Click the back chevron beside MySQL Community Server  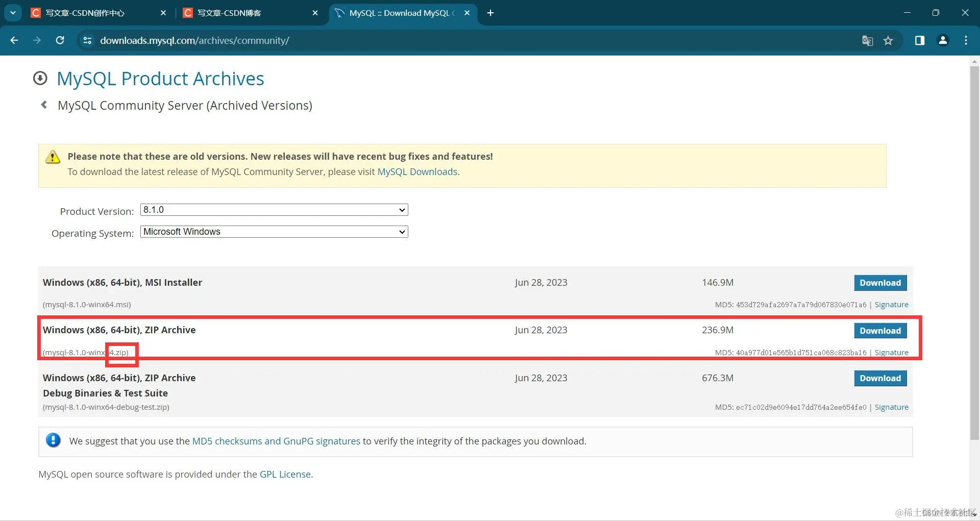(x=44, y=105)
